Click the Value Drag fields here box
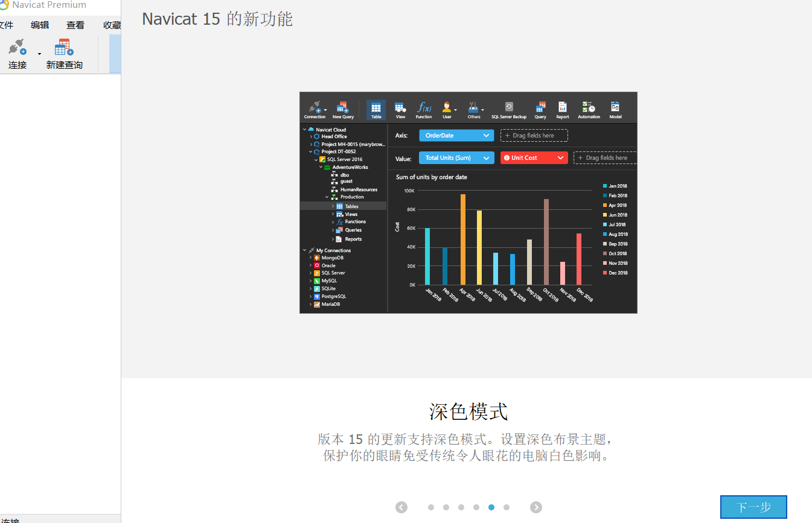The height and width of the screenshot is (523, 812). tap(605, 158)
